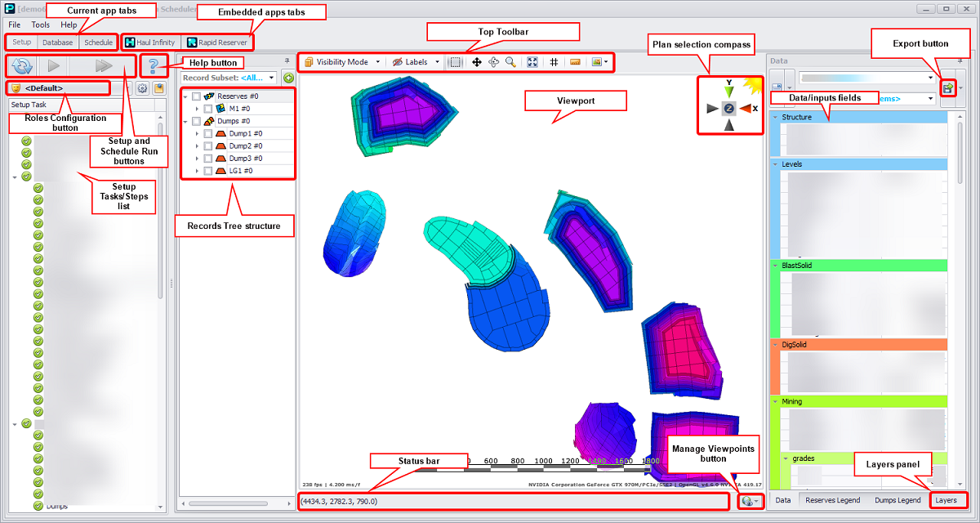
Task: Tick the M1 #0 checkbox
Action: click(208, 109)
